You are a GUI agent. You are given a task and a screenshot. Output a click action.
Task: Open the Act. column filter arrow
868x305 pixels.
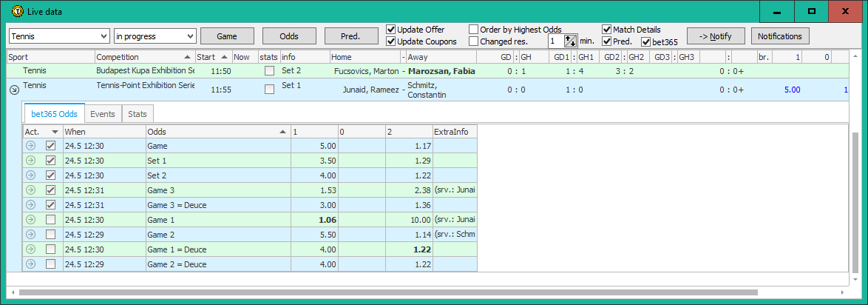[55, 132]
